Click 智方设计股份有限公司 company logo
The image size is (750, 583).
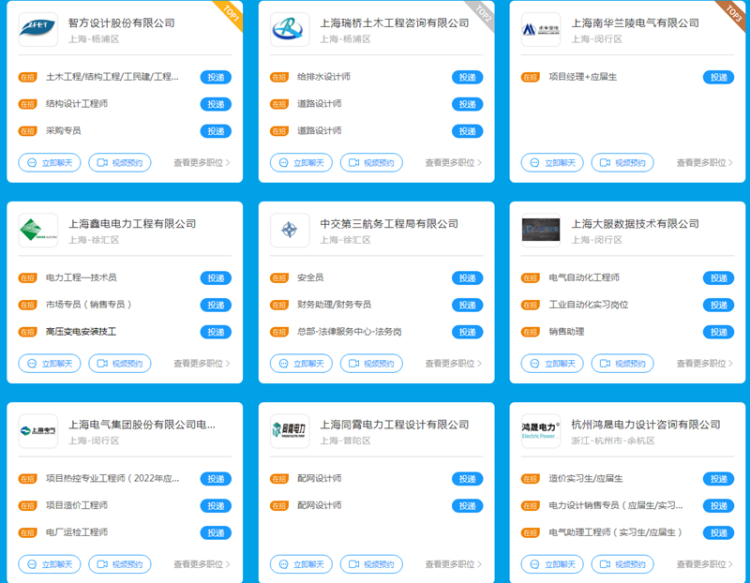[x=38, y=30]
